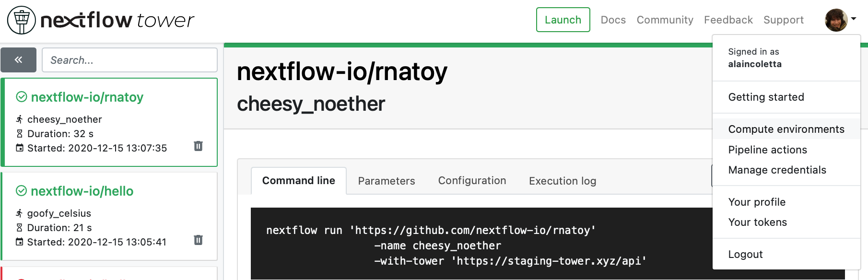
Task: Delete the goofy_celsius run via trash icon
Action: click(x=198, y=240)
